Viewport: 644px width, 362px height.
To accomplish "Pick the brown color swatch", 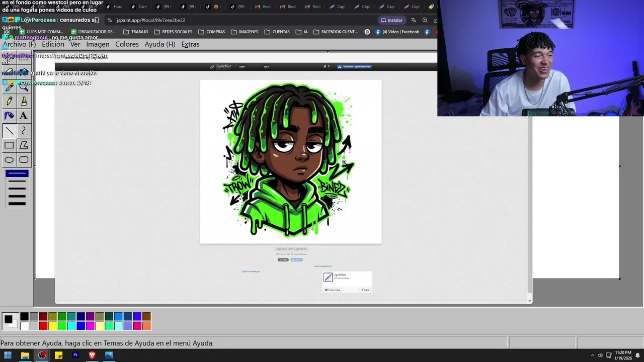I will coord(146,316).
